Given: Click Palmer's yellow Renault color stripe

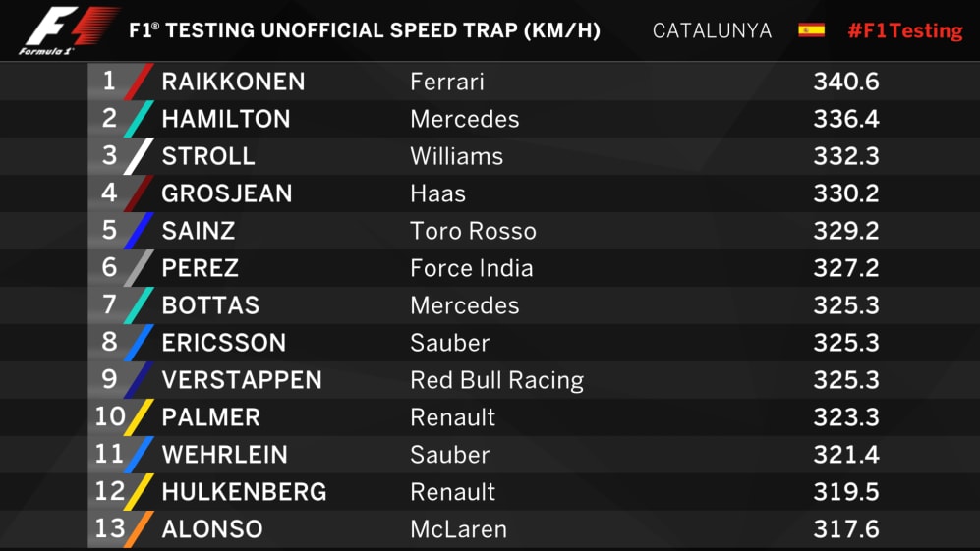Looking at the screenshot, I should pyautogui.click(x=139, y=416).
